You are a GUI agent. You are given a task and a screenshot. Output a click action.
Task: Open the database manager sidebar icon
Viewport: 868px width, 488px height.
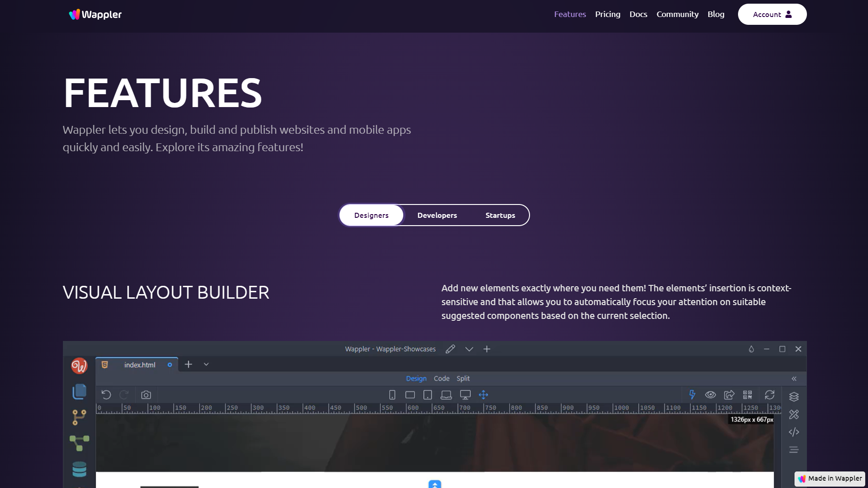click(79, 469)
